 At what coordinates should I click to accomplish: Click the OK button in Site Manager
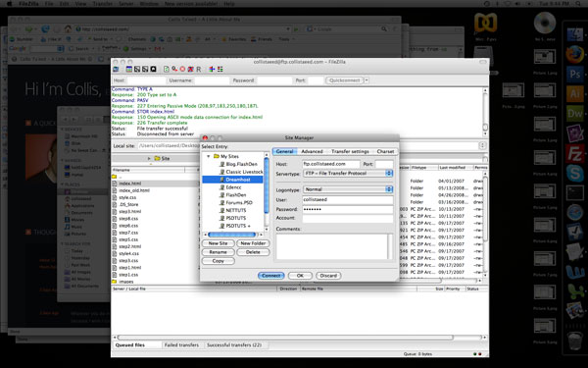coord(300,276)
